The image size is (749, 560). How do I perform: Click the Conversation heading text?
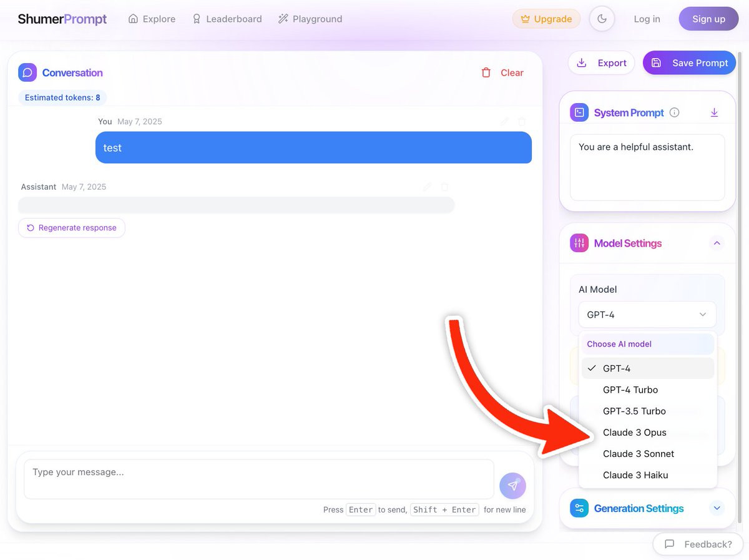(x=72, y=72)
